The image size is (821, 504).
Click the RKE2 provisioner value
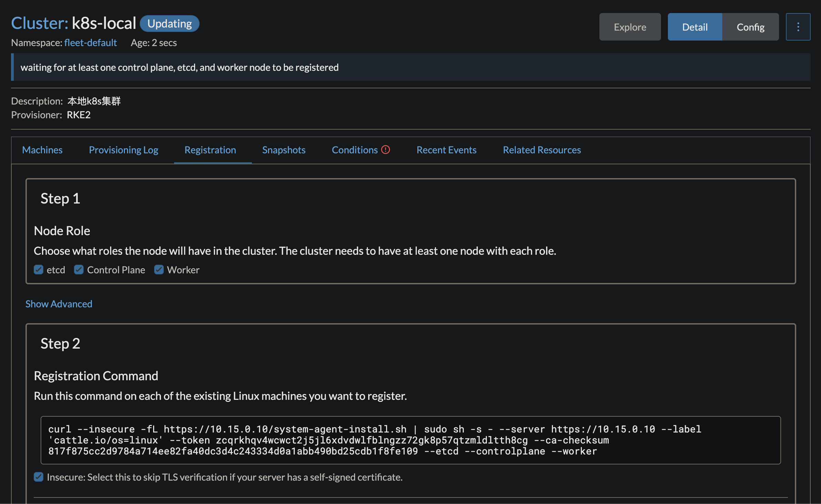click(79, 115)
